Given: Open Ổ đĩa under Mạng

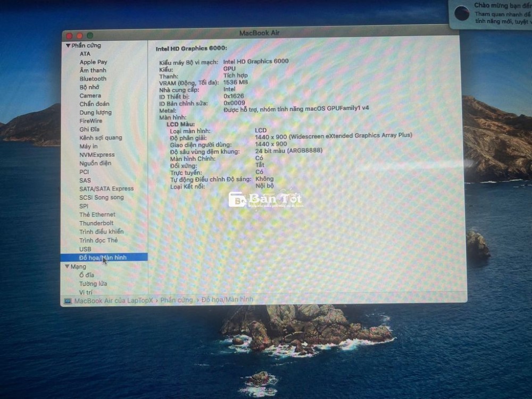Looking at the screenshot, I should click(x=87, y=275).
